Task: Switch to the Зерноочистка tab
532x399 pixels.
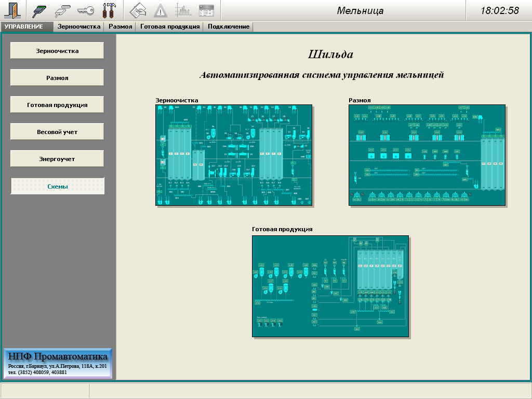Action: pyautogui.click(x=79, y=26)
